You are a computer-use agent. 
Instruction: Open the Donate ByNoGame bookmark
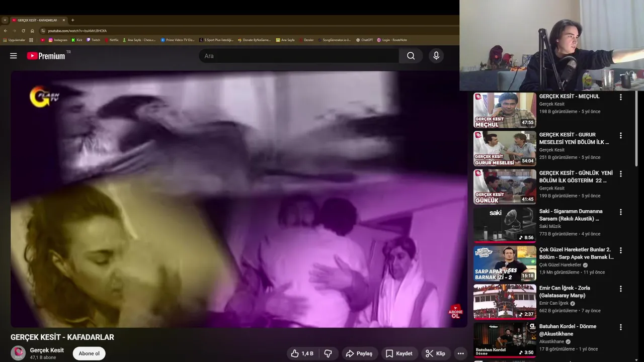254,40
